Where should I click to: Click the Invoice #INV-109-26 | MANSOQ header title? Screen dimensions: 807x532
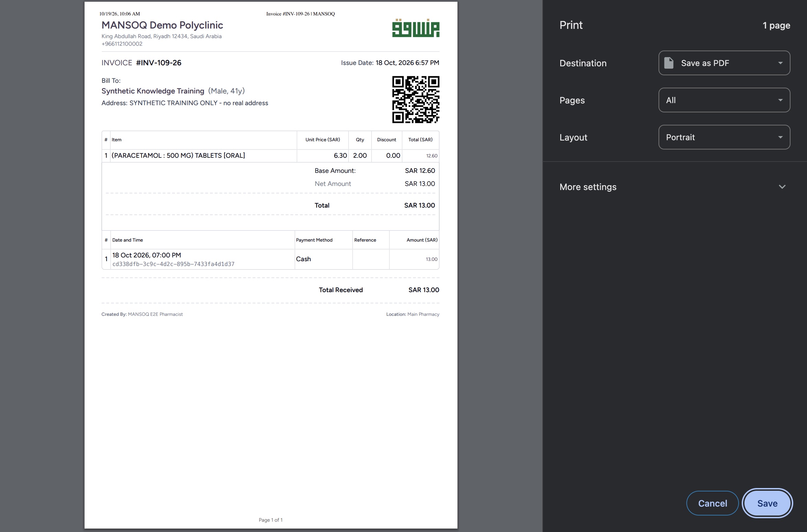pos(300,14)
